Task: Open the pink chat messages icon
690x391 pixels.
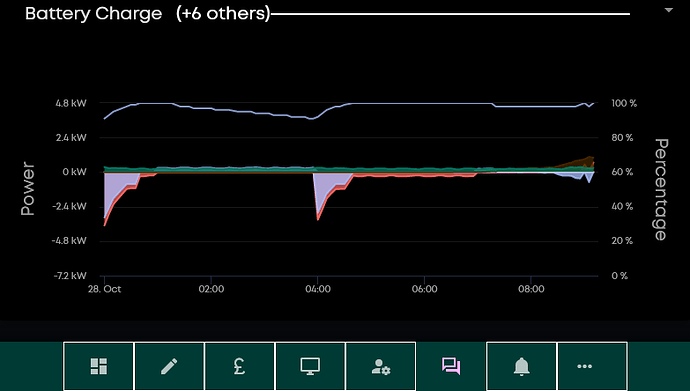Action: [451, 366]
